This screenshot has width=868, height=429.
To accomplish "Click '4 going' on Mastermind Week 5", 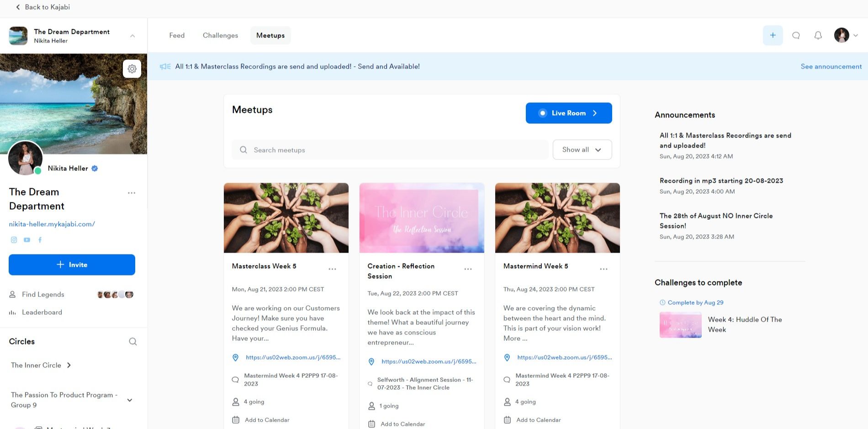I will pyautogui.click(x=525, y=402).
